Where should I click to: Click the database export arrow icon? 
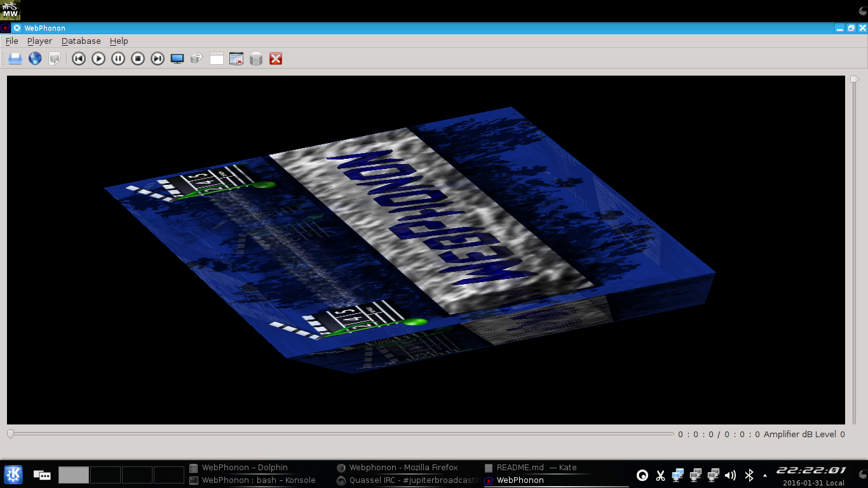(x=197, y=58)
